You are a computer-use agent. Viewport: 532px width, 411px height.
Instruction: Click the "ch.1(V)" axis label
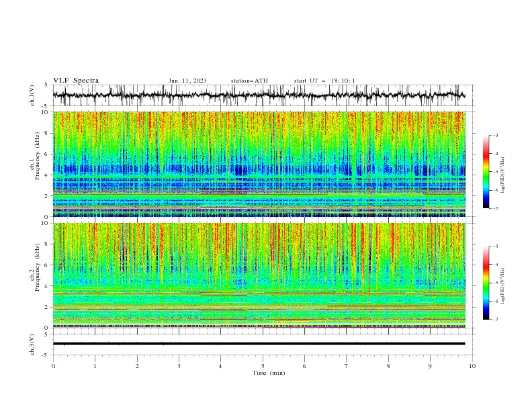point(32,95)
